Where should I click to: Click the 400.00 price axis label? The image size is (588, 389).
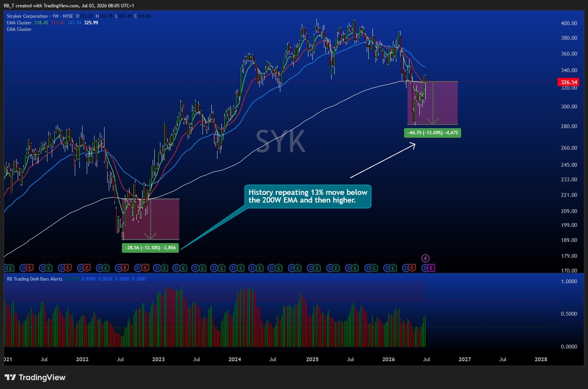coord(569,23)
